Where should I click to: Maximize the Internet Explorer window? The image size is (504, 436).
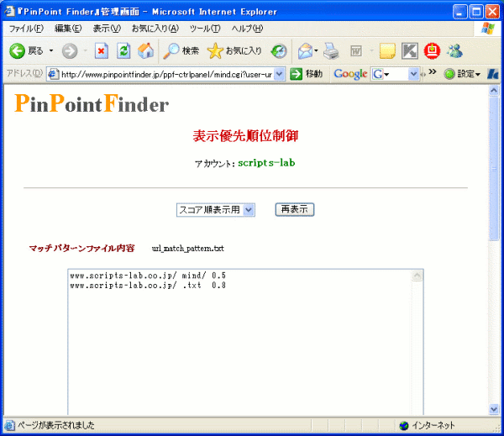pyautogui.click(x=476, y=13)
